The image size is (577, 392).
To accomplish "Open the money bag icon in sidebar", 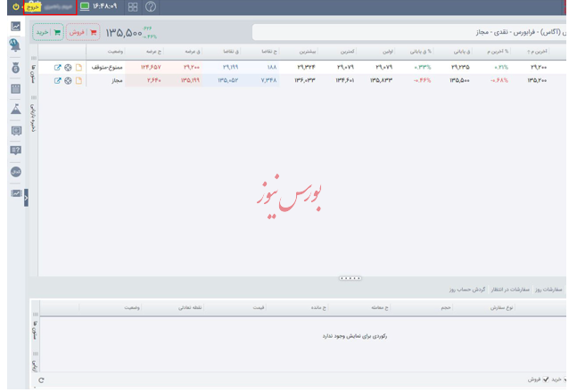I will [x=15, y=68].
